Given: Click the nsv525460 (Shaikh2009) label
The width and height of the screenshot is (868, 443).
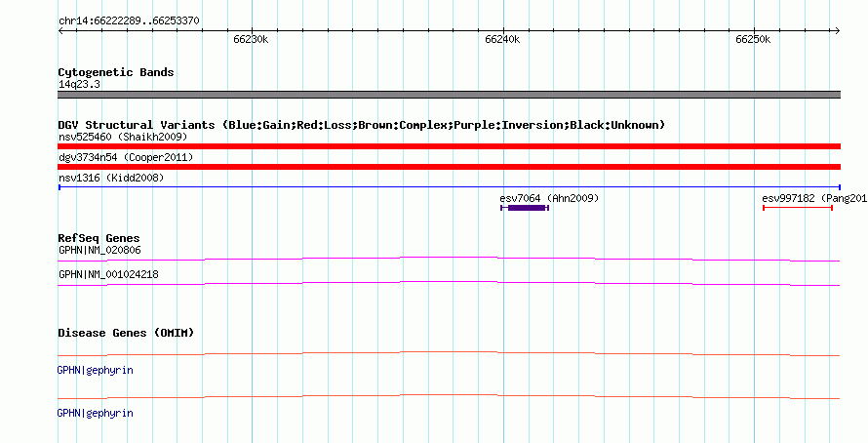Looking at the screenshot, I should coord(123,137).
